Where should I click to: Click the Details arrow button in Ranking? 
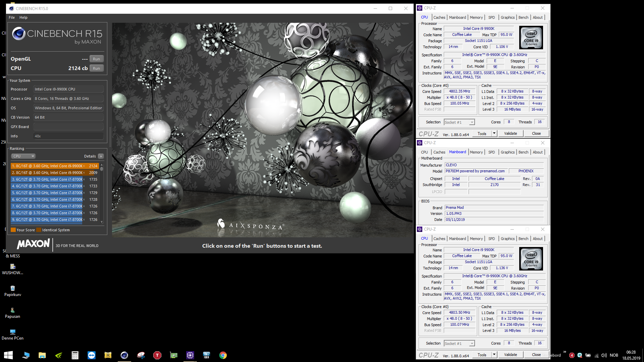click(101, 156)
